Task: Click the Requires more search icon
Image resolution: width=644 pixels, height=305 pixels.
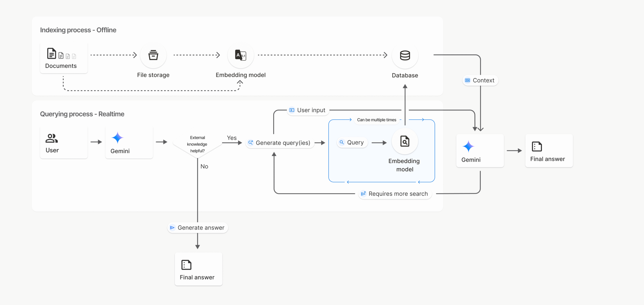Action: (363, 193)
